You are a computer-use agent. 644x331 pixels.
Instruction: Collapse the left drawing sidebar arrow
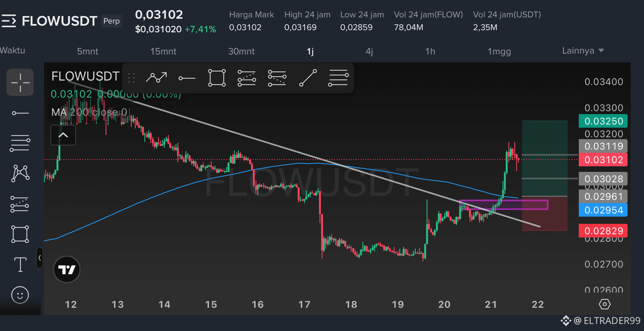pyautogui.click(x=40, y=258)
